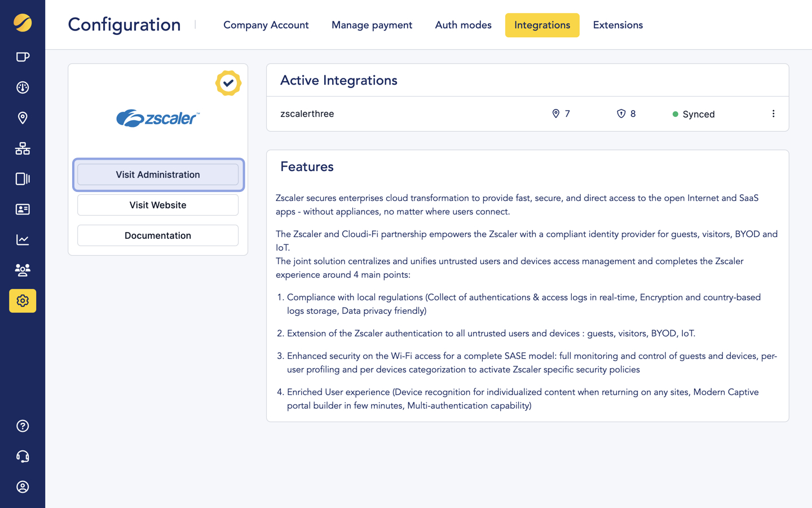
Task: Open the support headset icon
Action: [23, 456]
